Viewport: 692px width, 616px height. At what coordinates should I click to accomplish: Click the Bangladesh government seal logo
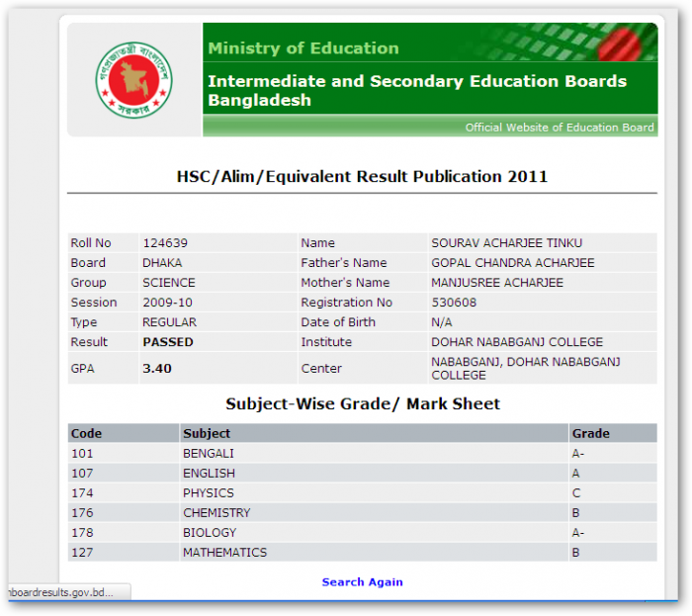[x=133, y=80]
